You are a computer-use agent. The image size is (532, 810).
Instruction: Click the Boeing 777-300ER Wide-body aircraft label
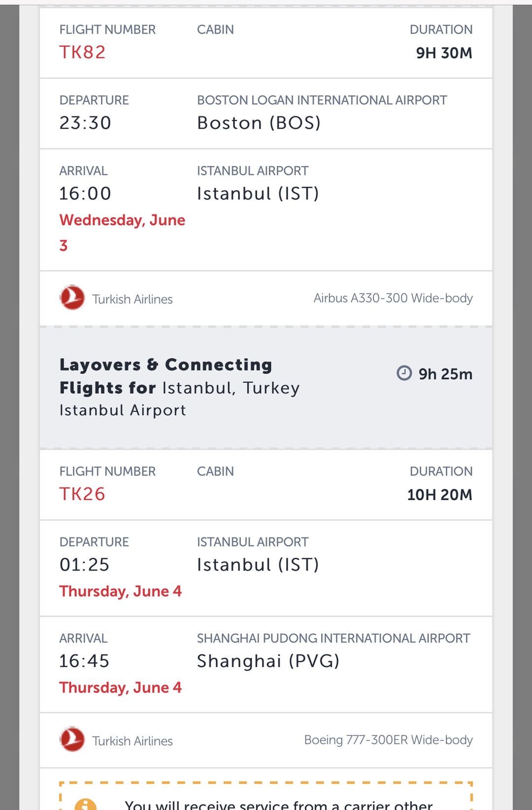[388, 740]
